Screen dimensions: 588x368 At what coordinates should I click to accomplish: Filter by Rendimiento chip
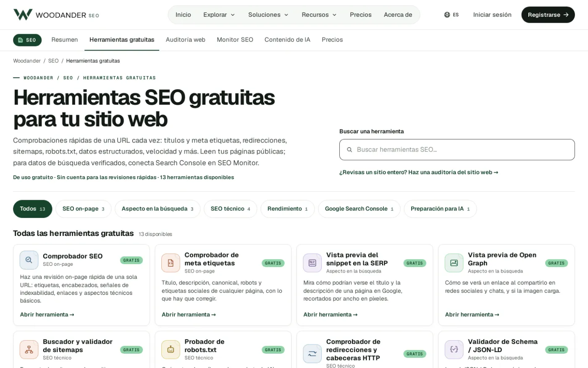tap(287, 209)
